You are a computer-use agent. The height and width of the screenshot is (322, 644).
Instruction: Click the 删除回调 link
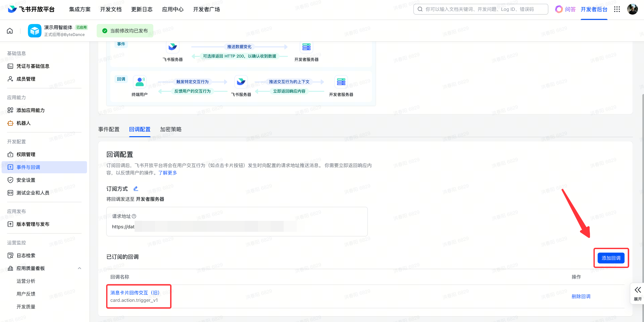click(x=581, y=296)
